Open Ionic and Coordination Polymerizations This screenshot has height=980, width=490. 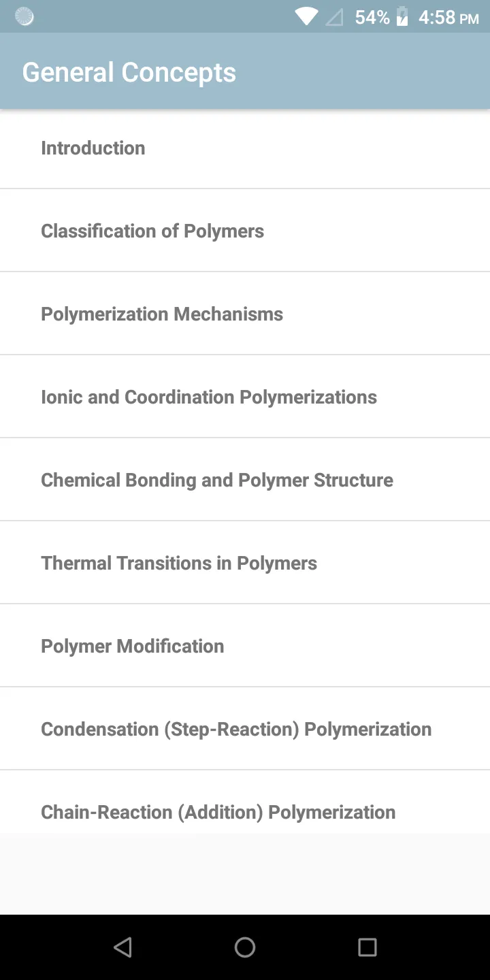tap(245, 397)
